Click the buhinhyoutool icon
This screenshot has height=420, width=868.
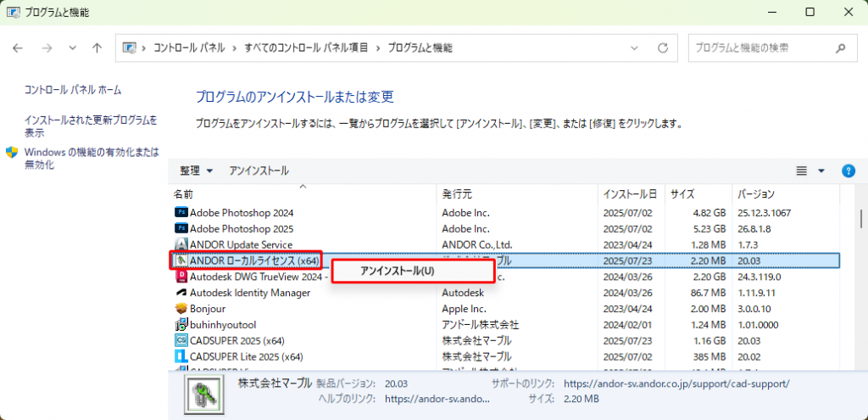(181, 324)
